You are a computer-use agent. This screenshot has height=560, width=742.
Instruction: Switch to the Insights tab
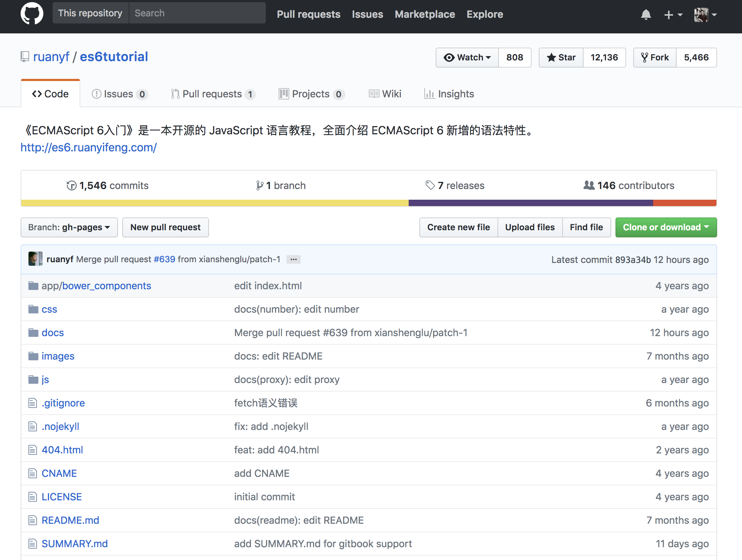pyautogui.click(x=449, y=93)
